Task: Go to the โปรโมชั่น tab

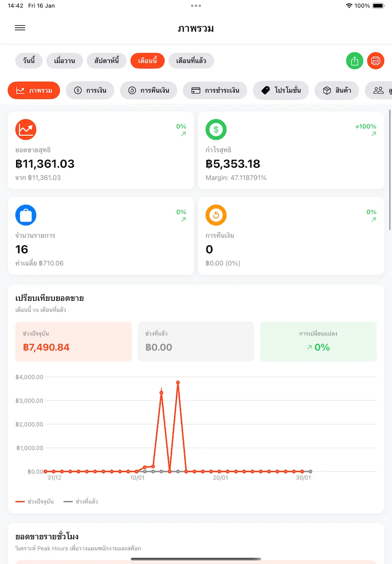Action: point(281,91)
